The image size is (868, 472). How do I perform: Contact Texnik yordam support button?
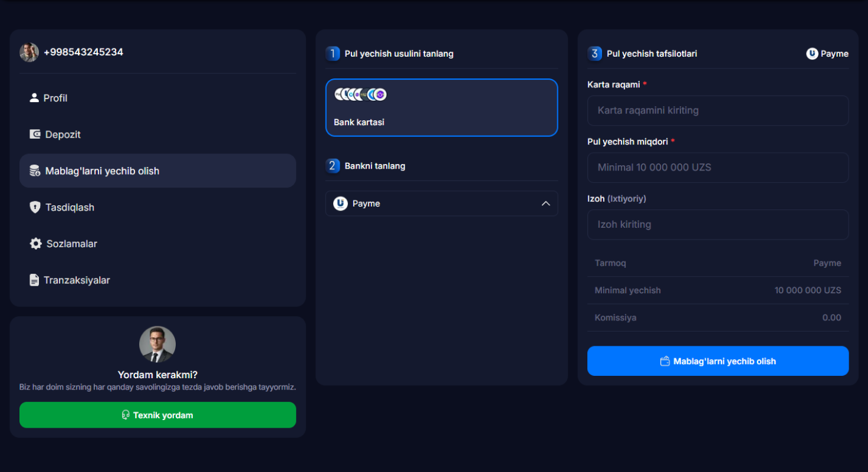click(x=157, y=415)
